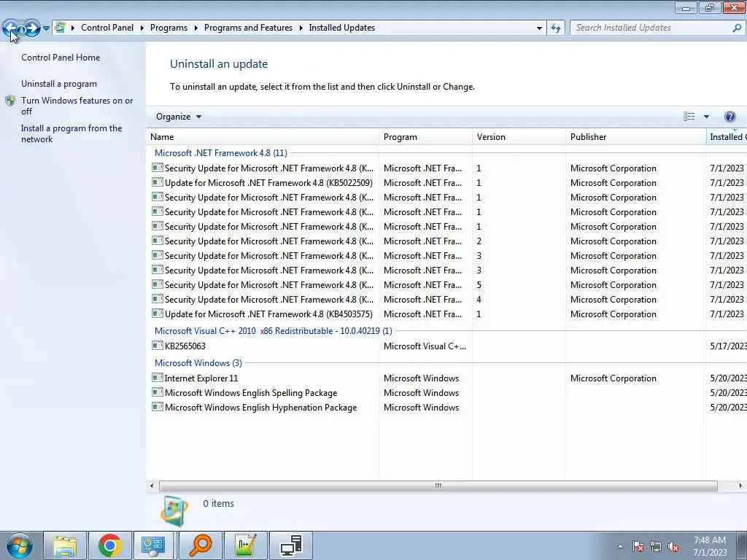747x560 pixels.
Task: Click icon next to KB2565063
Action: [x=158, y=346]
